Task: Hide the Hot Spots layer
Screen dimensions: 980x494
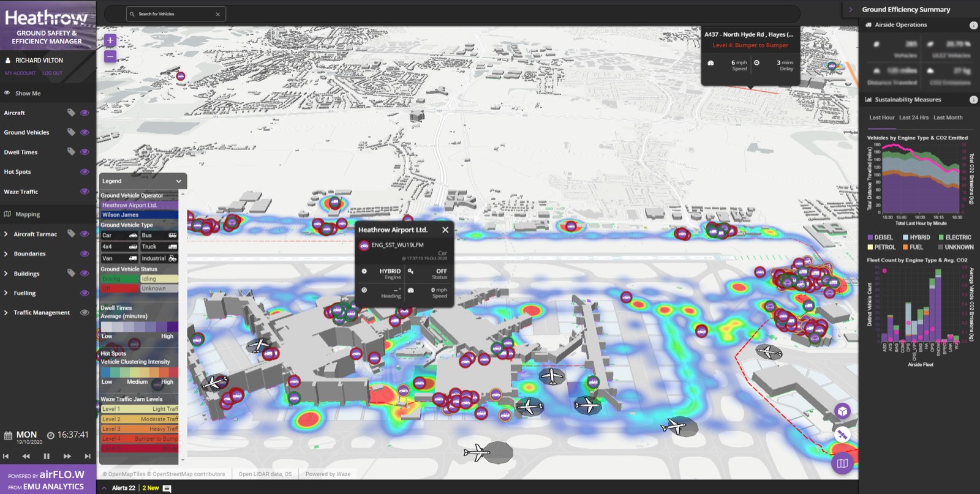Action: click(x=85, y=171)
